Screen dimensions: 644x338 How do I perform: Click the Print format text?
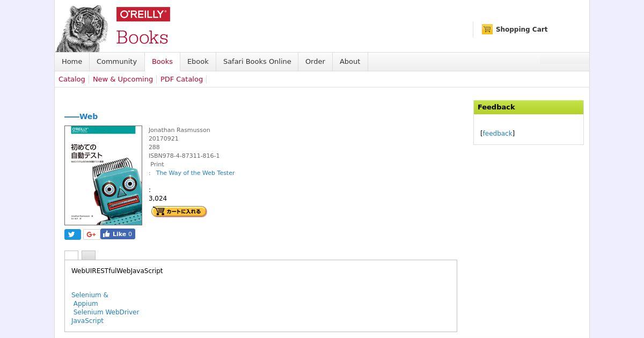[157, 164]
